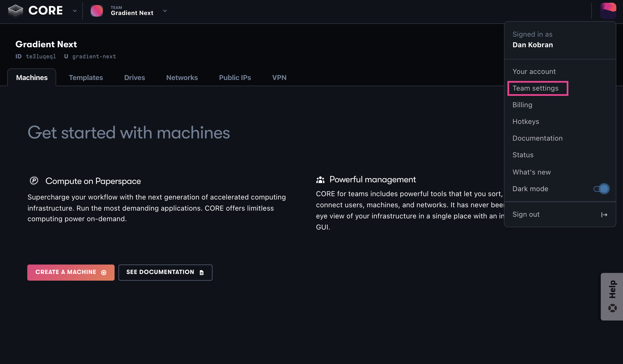This screenshot has height=364, width=623.
Task: Click the team ID te3luqeql
Action: (x=41, y=56)
